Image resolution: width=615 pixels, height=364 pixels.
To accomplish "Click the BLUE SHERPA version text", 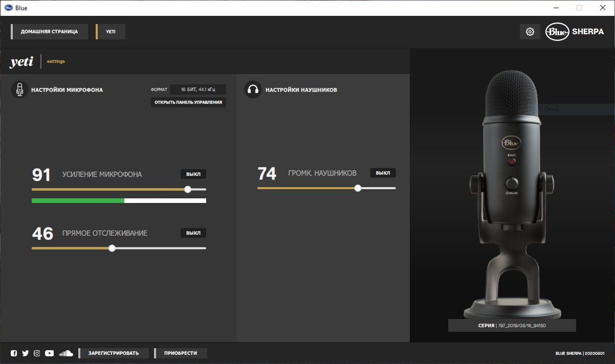I will [x=580, y=353].
